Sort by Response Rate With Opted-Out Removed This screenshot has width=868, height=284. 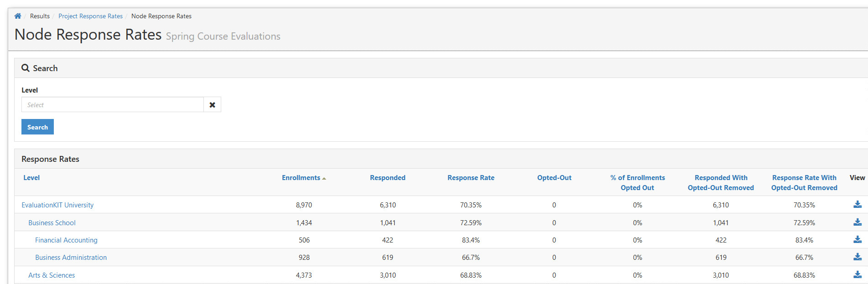tap(804, 183)
